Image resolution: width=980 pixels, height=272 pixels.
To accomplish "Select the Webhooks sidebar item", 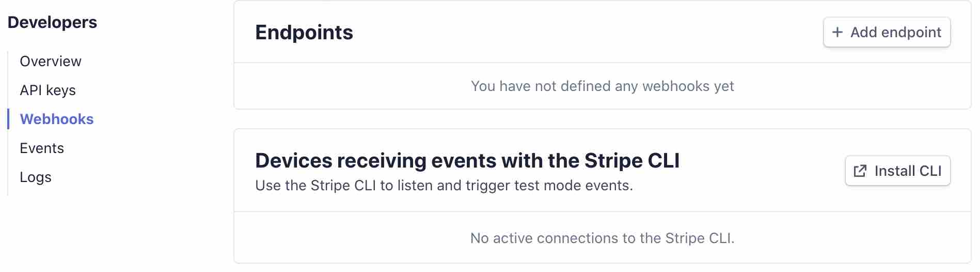I will [x=56, y=119].
